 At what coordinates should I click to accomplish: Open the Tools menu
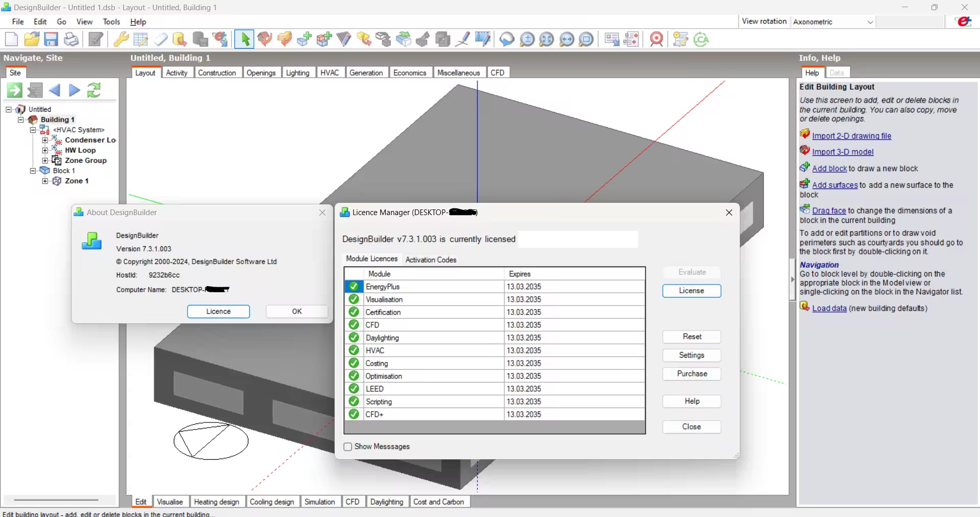pyautogui.click(x=111, y=21)
